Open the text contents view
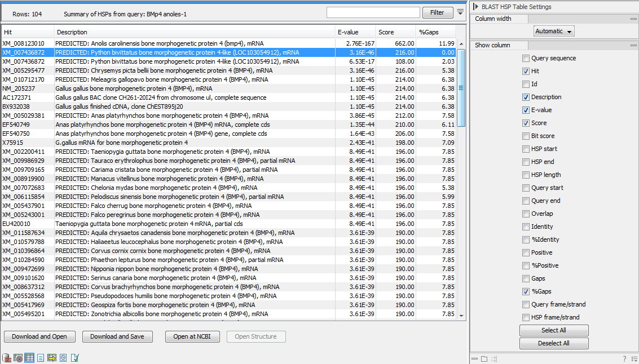 [40, 357]
